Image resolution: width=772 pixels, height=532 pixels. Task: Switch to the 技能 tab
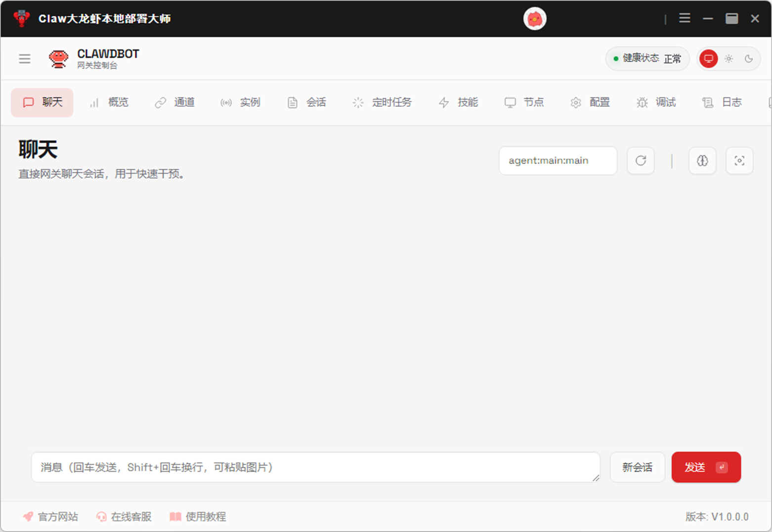tap(459, 102)
